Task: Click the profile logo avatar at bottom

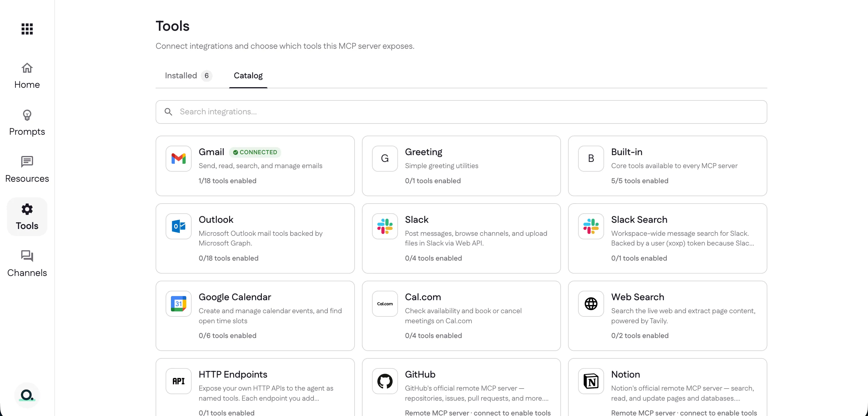Action: [27, 395]
